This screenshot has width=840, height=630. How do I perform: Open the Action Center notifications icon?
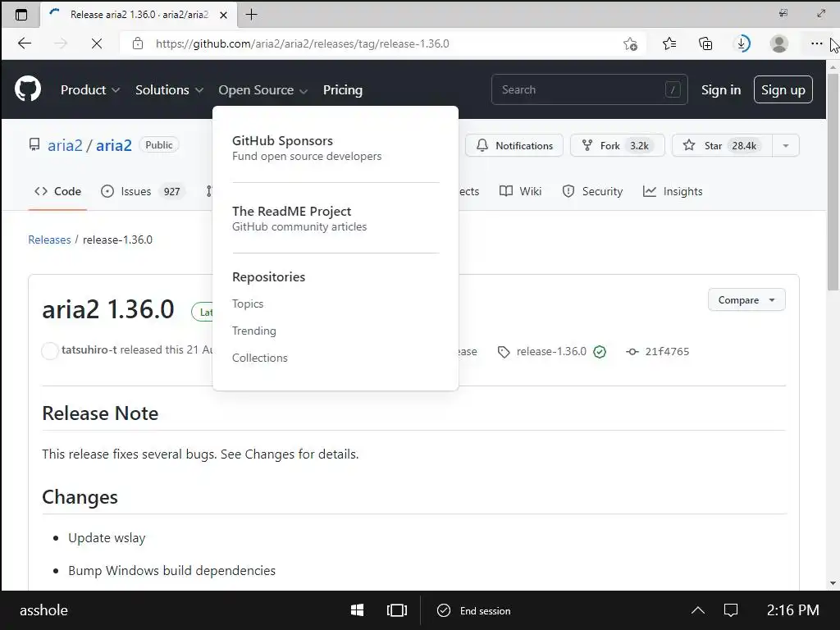[x=731, y=610]
